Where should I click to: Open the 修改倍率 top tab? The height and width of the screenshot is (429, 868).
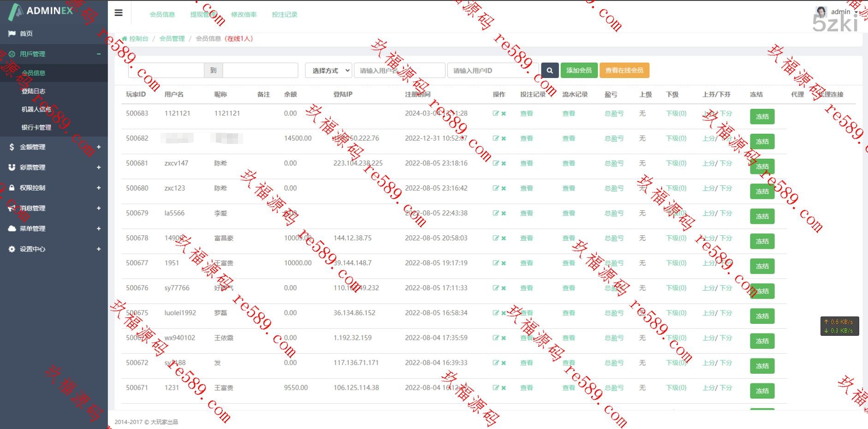(x=244, y=15)
